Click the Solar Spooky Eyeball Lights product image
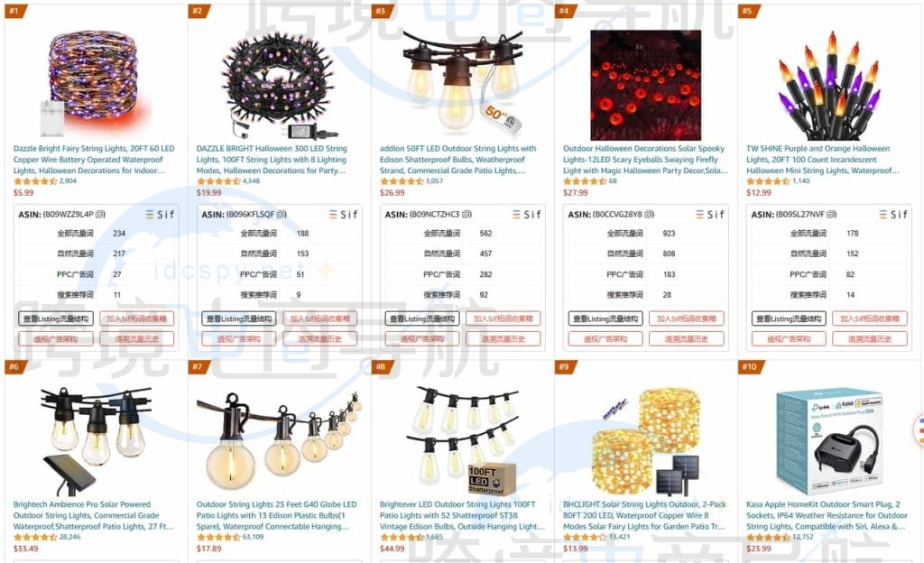 [646, 85]
